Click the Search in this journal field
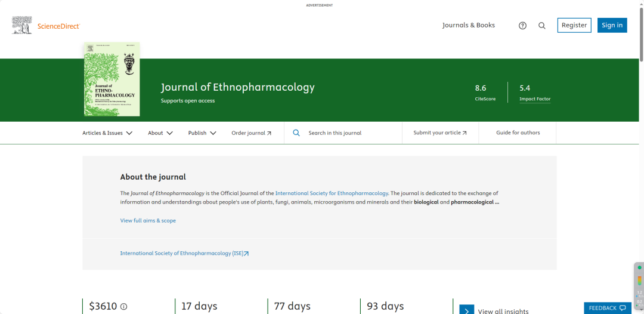Image resolution: width=644 pixels, height=314 pixels. click(343, 133)
